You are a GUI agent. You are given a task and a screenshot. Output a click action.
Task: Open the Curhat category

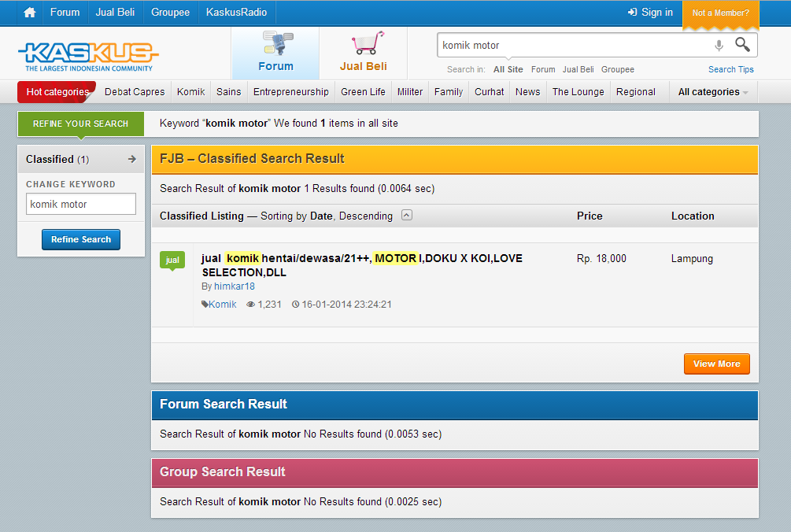coord(490,92)
